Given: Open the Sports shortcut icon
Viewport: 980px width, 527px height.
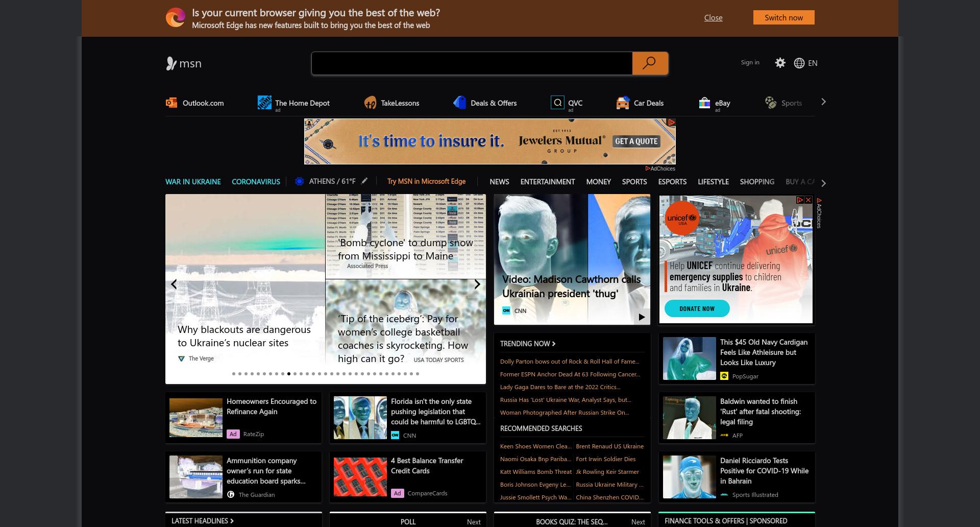Looking at the screenshot, I should pos(771,103).
